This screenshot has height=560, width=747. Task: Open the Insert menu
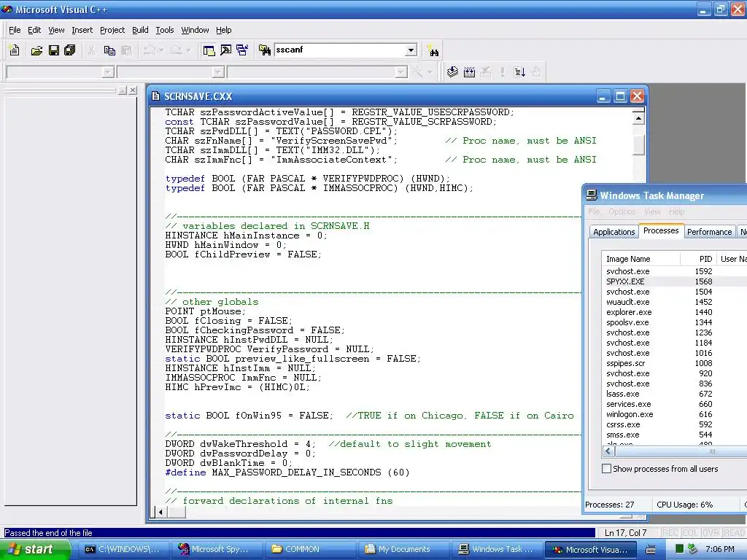(x=82, y=30)
